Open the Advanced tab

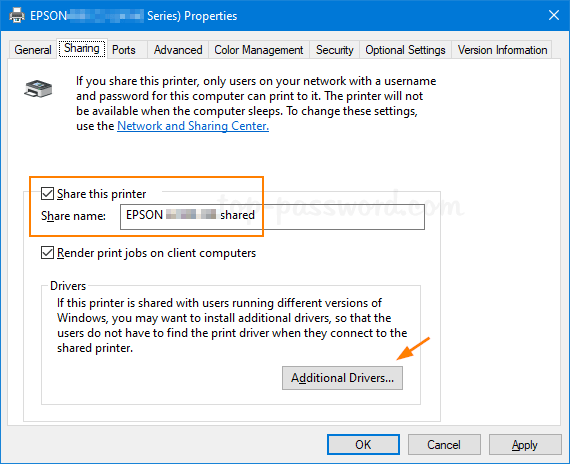click(178, 50)
